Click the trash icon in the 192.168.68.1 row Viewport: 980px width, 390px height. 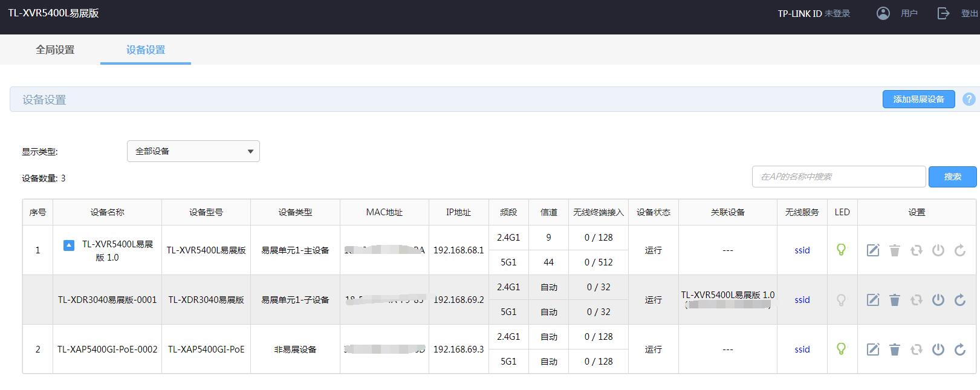tap(895, 250)
